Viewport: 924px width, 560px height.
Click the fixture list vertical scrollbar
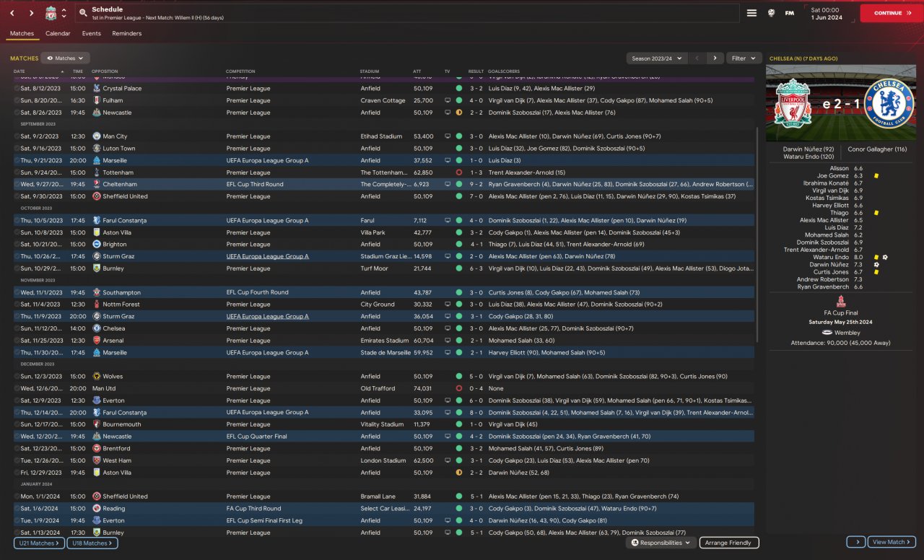(757, 235)
